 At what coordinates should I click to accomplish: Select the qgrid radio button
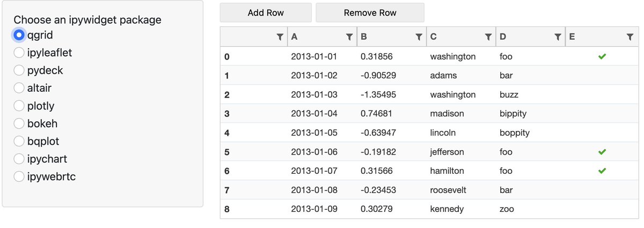19,35
